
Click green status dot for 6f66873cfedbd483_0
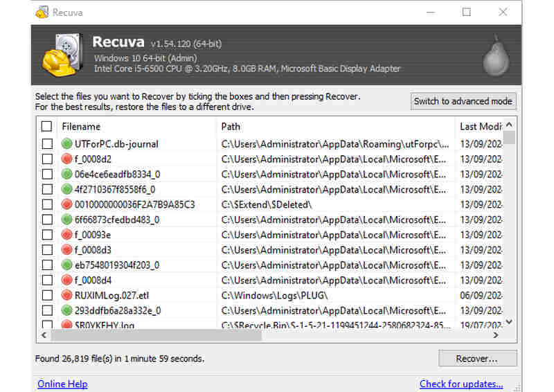tap(66, 220)
